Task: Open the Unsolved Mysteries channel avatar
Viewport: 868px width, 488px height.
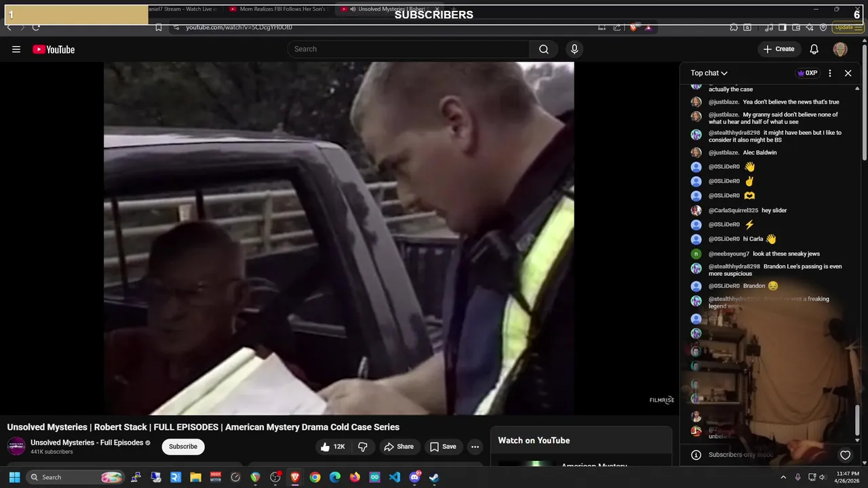Action: [16, 446]
